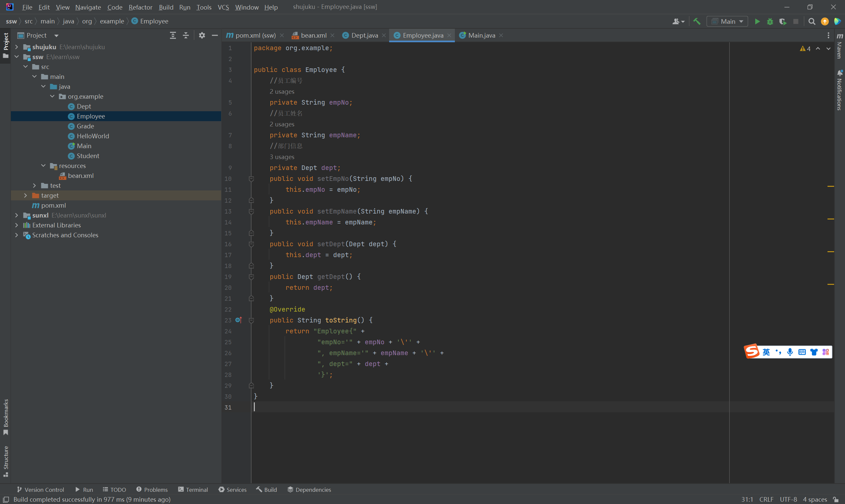This screenshot has width=845, height=504.
Task: Hide the Project tool window
Action: (x=215, y=35)
